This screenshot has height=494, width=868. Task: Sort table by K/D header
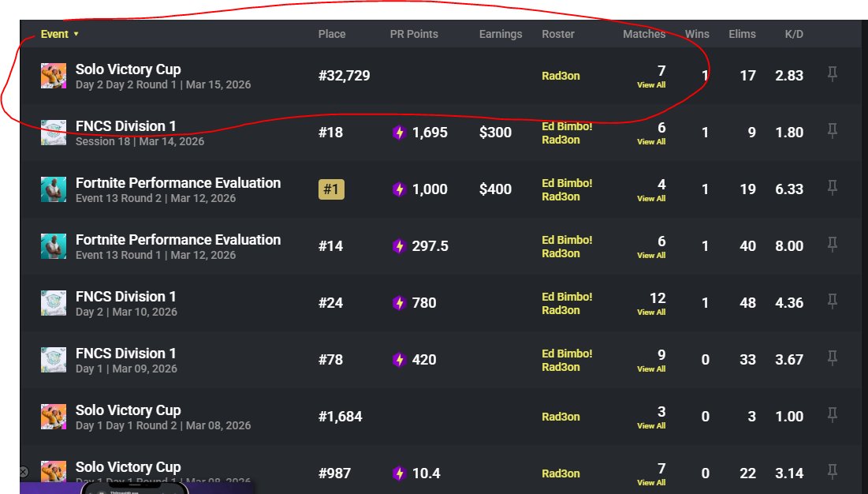coord(794,34)
